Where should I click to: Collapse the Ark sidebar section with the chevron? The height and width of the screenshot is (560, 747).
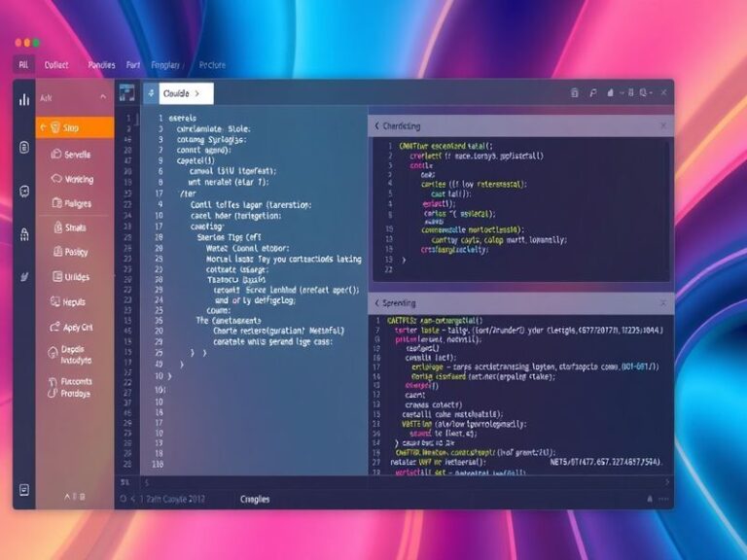103,97
